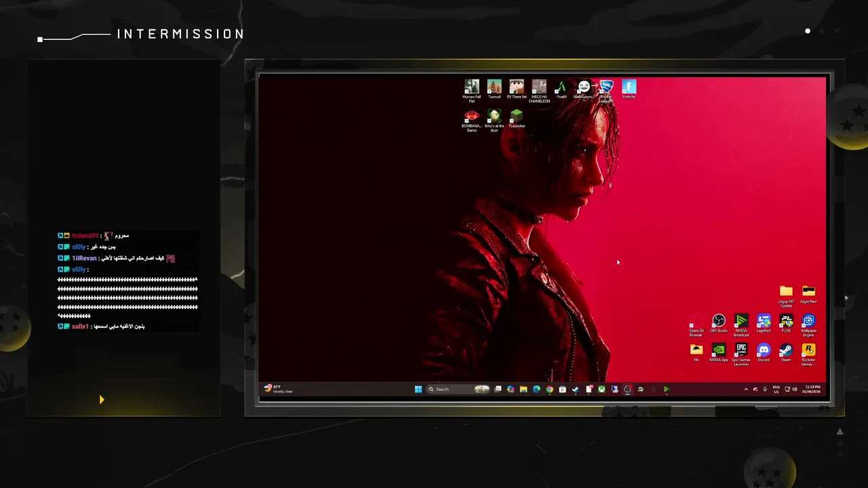Select the Rockstar Games launcher icon

click(808, 354)
